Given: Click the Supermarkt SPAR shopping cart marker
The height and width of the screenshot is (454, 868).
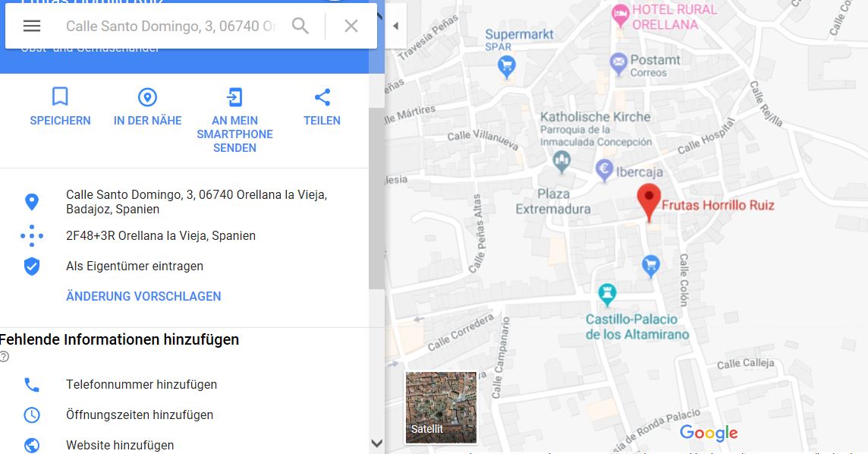Looking at the screenshot, I should tap(507, 67).
